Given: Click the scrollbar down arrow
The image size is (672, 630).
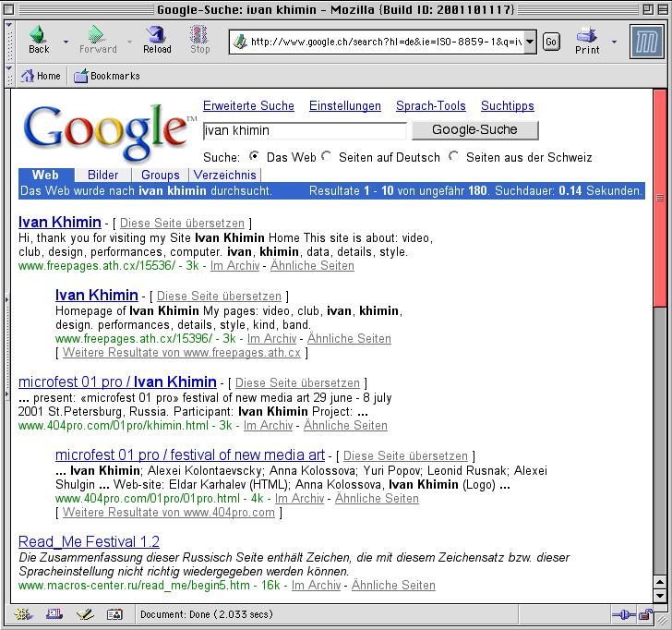Looking at the screenshot, I should (660, 596).
